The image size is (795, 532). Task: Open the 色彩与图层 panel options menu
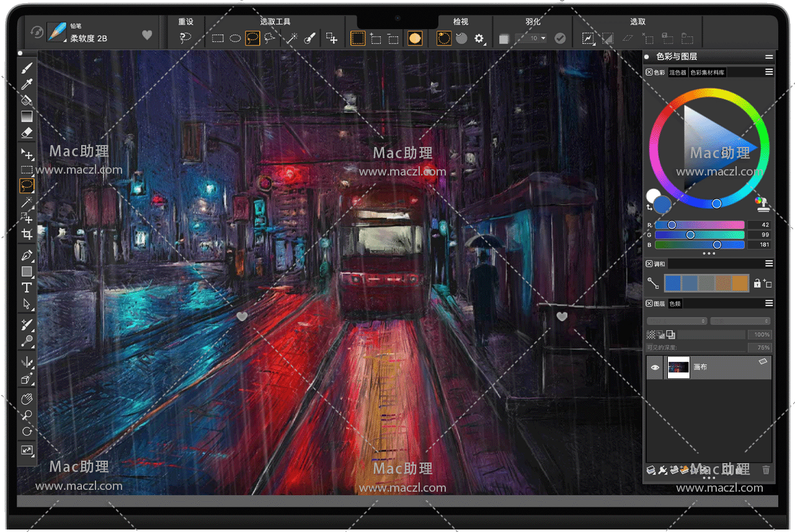pos(769,57)
